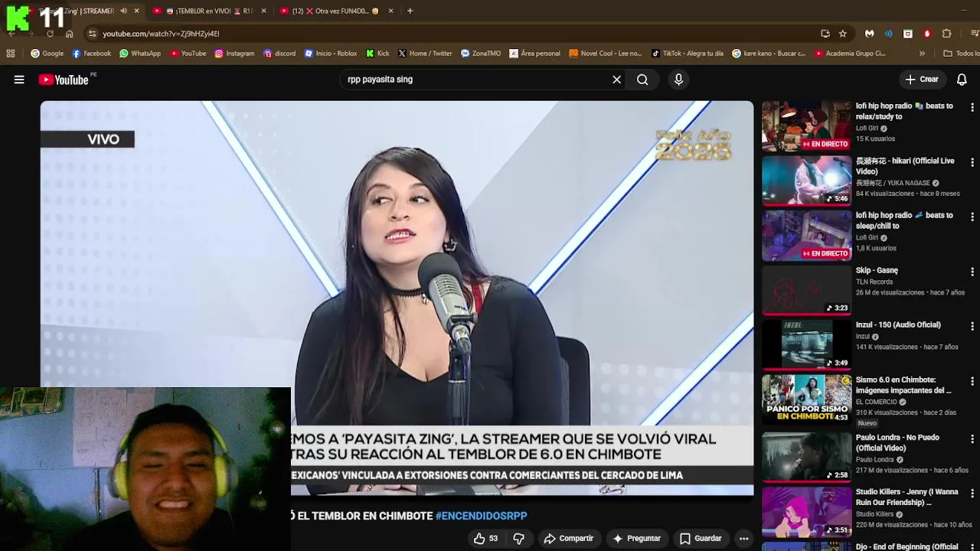Viewport: 980px width, 551px height.
Task: Open options for hikari Official Live Video
Action: (x=972, y=162)
